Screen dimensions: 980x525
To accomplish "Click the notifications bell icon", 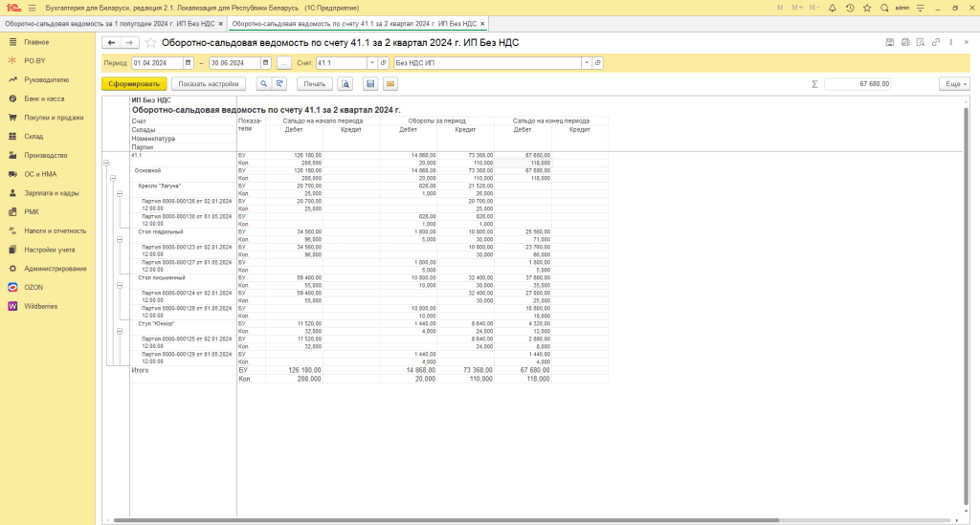I will point(832,8).
